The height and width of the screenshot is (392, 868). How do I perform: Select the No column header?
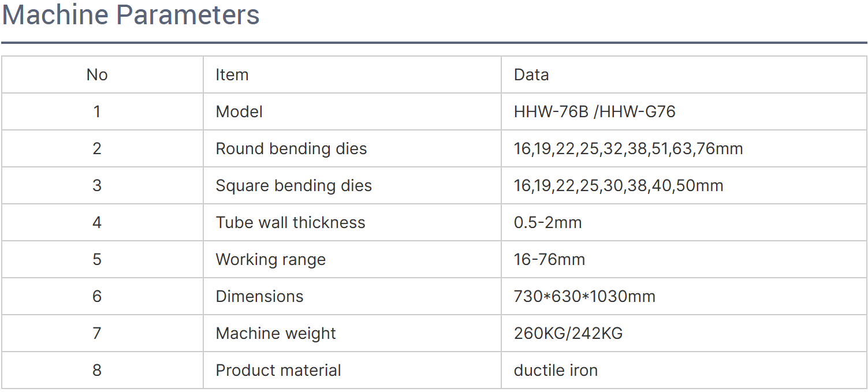[x=97, y=74]
